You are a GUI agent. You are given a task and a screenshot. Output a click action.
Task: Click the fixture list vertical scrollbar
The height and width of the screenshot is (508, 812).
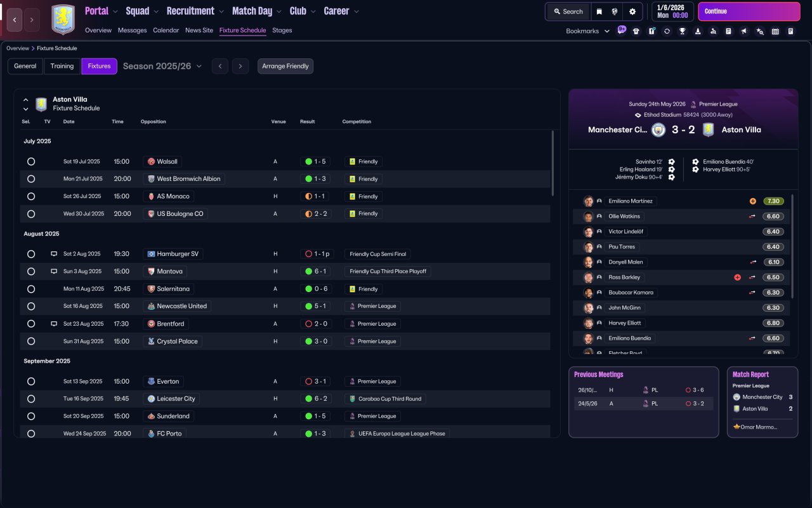pyautogui.click(x=553, y=163)
